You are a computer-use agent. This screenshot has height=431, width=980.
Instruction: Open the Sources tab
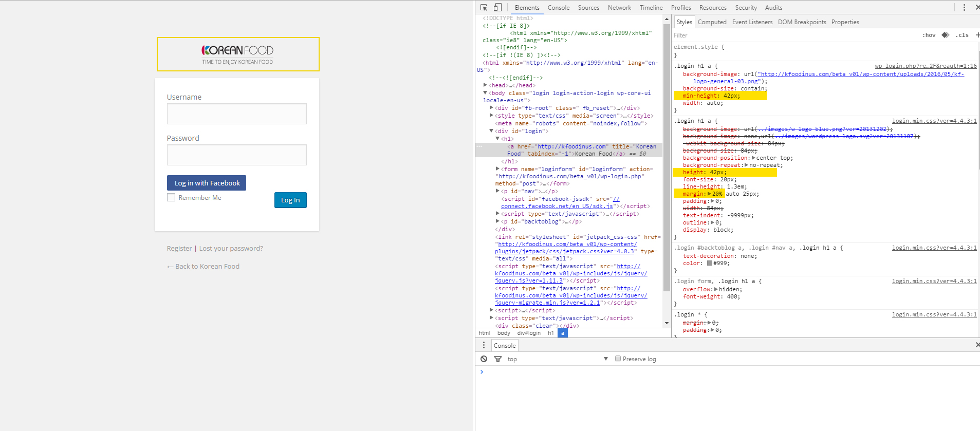tap(588, 8)
